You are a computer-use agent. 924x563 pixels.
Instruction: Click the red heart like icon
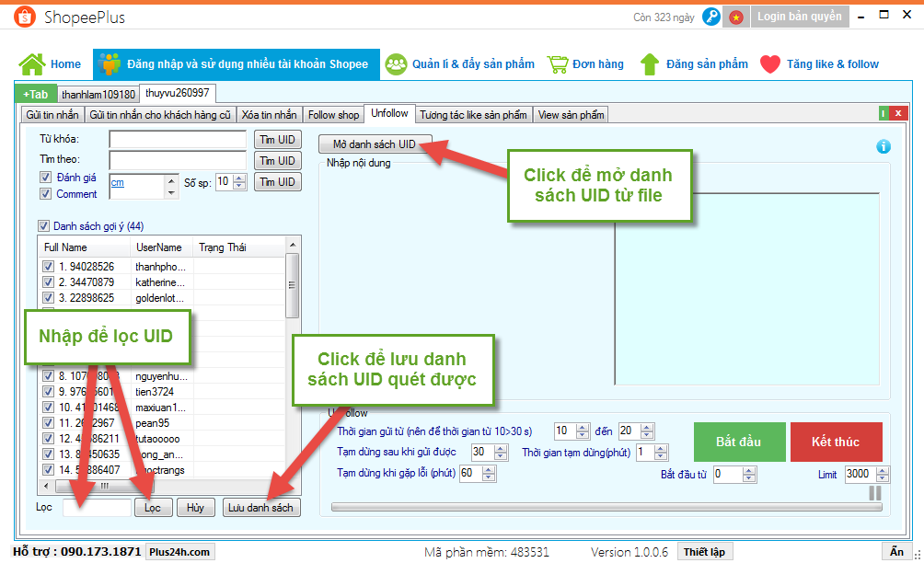click(x=770, y=63)
